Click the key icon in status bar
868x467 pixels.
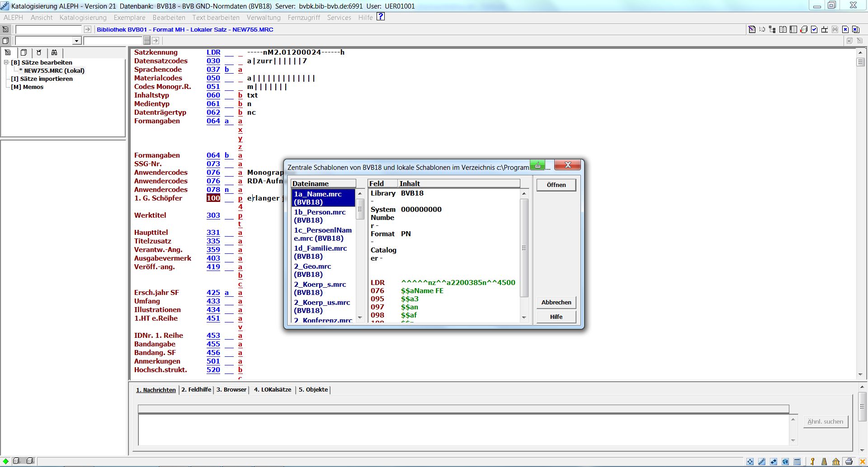[x=812, y=462]
